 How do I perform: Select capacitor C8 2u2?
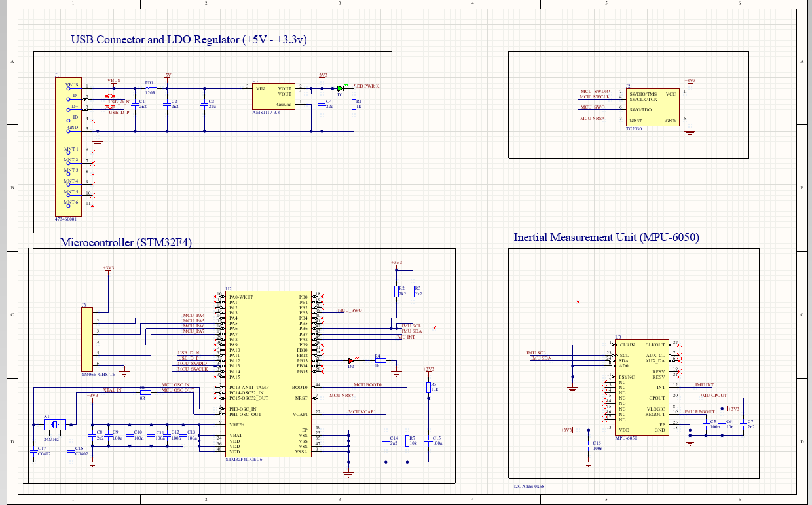pos(92,435)
